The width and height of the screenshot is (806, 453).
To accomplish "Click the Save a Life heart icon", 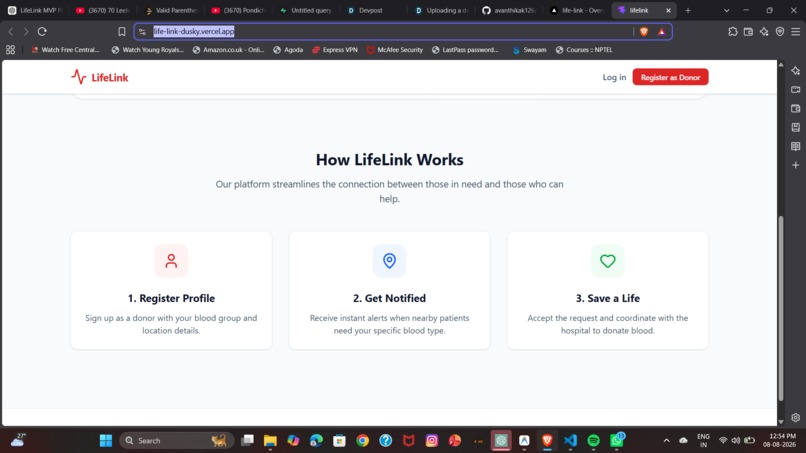I will 608,261.
